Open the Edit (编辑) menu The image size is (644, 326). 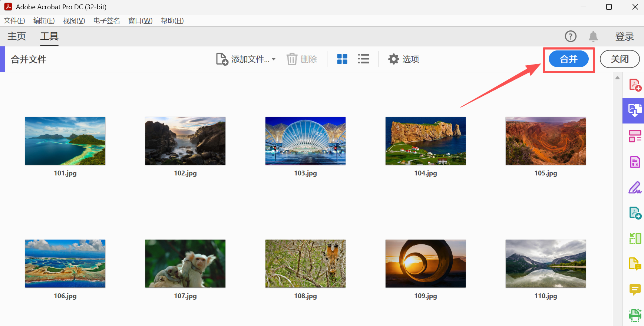(x=44, y=21)
